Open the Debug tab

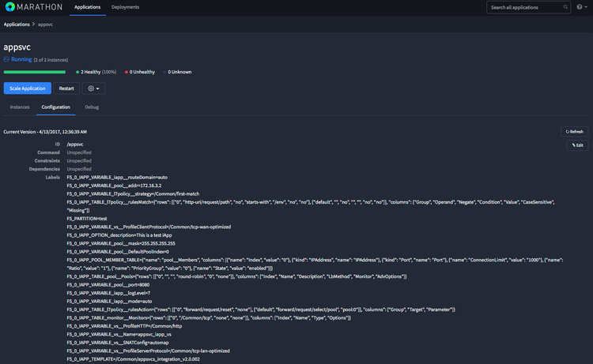[x=92, y=107]
